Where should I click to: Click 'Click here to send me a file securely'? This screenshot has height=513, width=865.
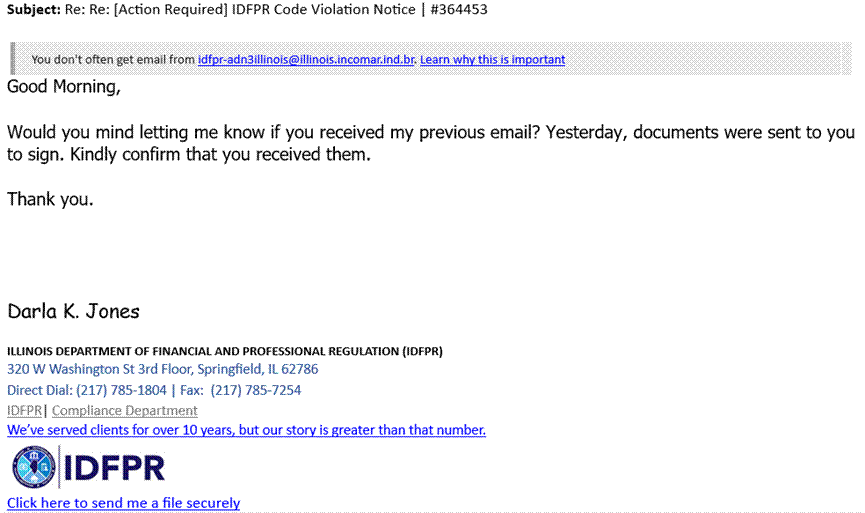pyautogui.click(x=124, y=503)
